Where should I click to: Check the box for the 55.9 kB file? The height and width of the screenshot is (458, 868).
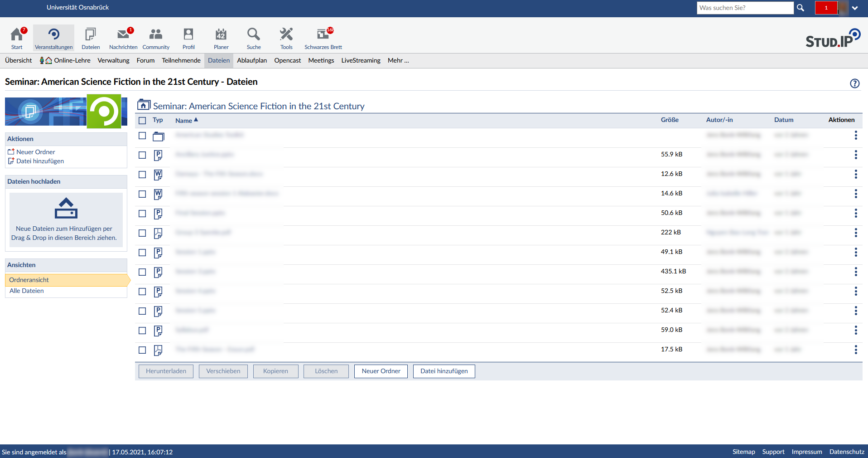142,155
